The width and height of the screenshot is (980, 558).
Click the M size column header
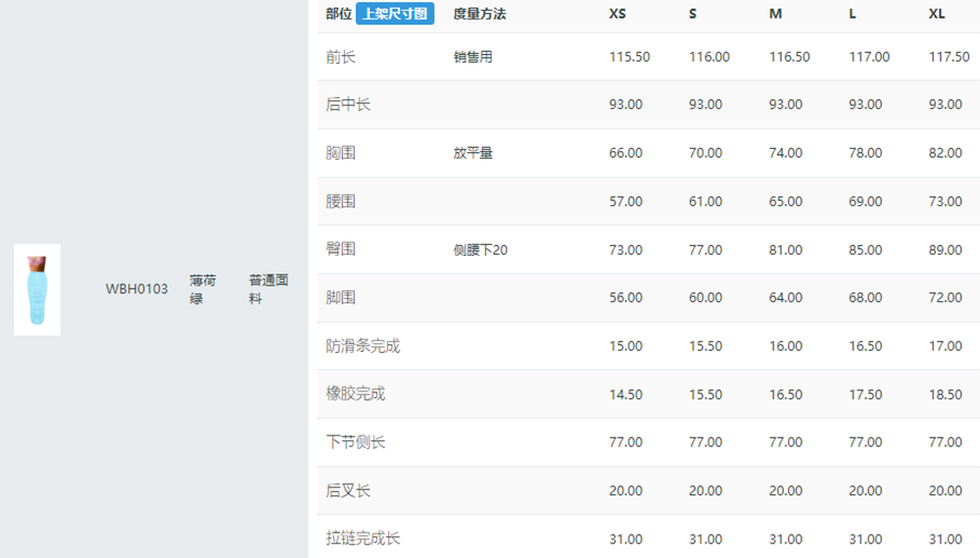775,14
